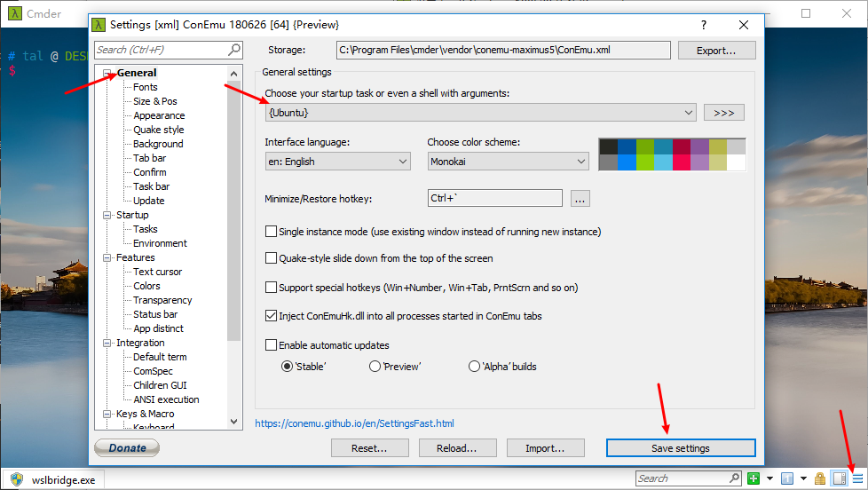Viewport: 868px width, 490px height.
Task: Collapse the Startup tree node
Action: pos(107,215)
